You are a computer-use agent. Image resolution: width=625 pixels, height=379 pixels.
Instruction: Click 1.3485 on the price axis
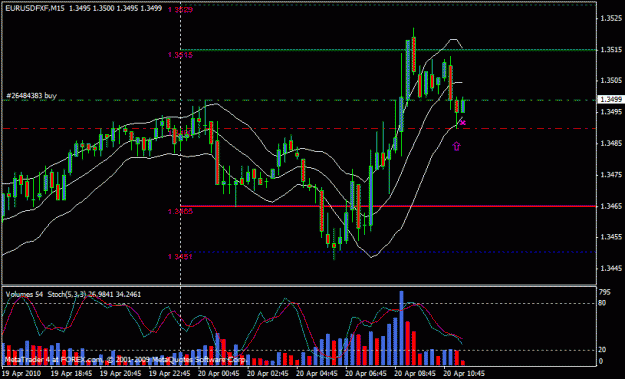tap(611, 143)
